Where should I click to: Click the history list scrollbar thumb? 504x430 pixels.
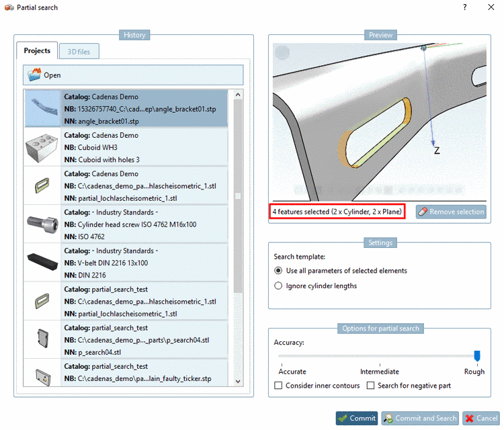tap(238, 196)
